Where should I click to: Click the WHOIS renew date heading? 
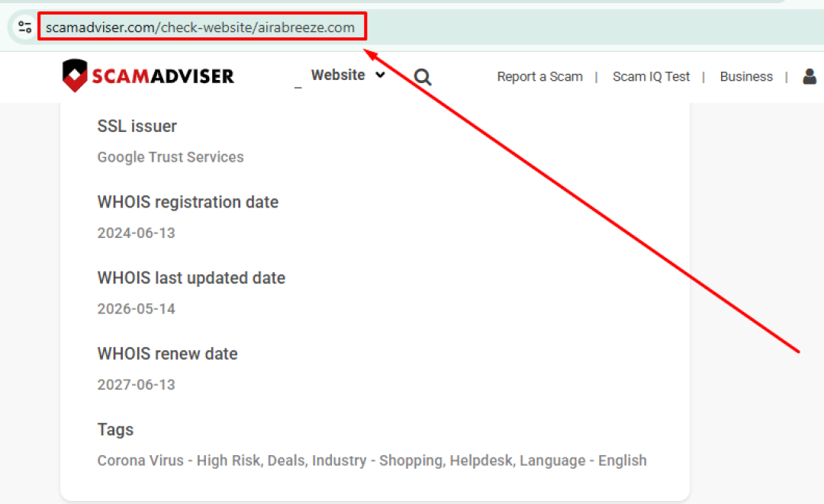[x=167, y=354]
